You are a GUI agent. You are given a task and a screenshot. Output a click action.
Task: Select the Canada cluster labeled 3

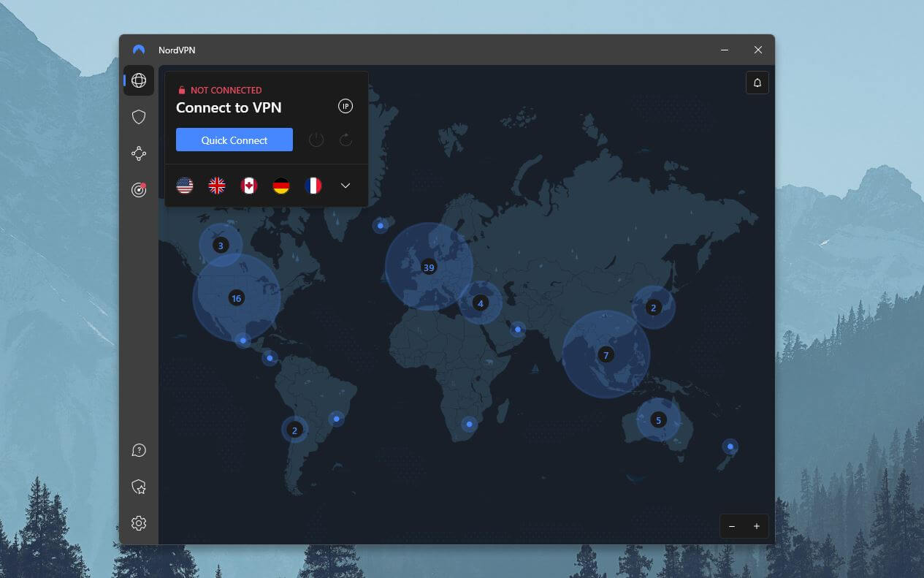[221, 246]
